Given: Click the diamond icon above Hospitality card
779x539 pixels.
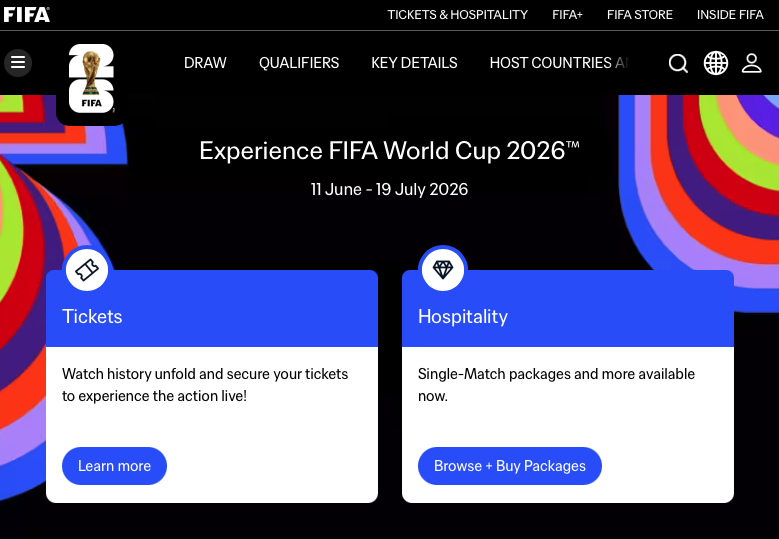Looking at the screenshot, I should (x=443, y=269).
